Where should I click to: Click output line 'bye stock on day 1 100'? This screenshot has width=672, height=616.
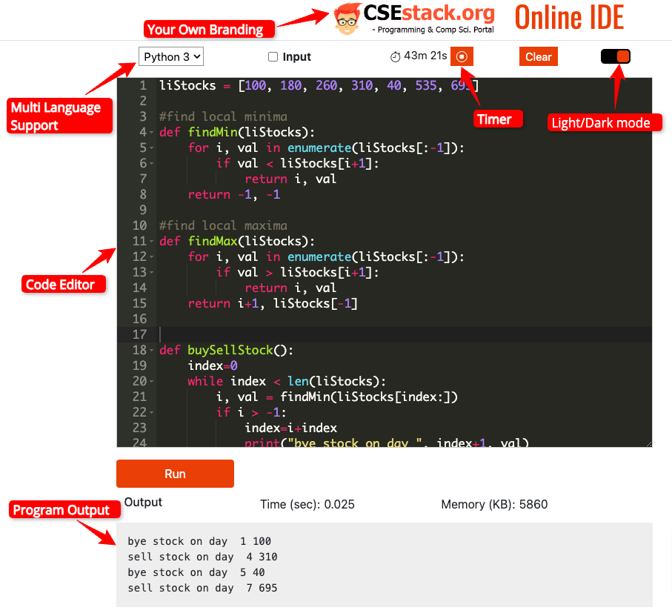(199, 541)
